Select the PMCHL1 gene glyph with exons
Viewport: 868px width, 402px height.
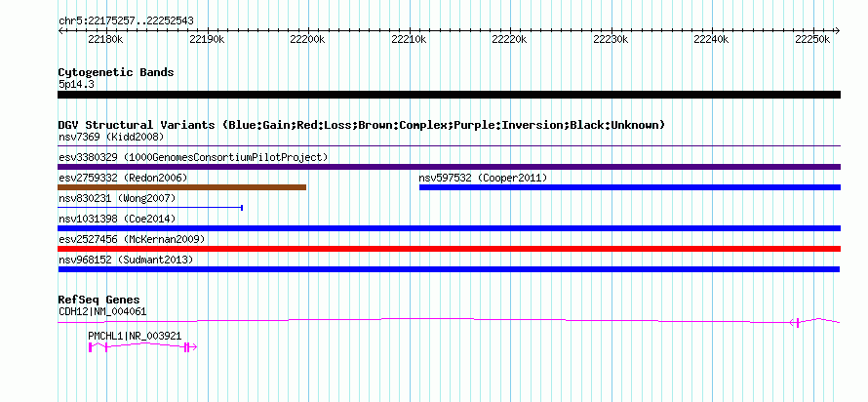(x=142, y=346)
